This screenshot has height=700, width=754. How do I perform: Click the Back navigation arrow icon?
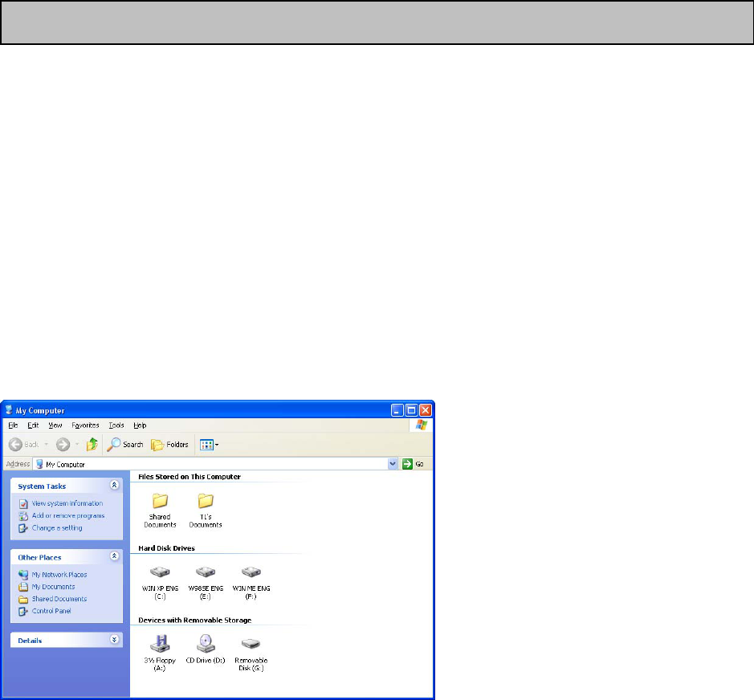click(x=15, y=444)
